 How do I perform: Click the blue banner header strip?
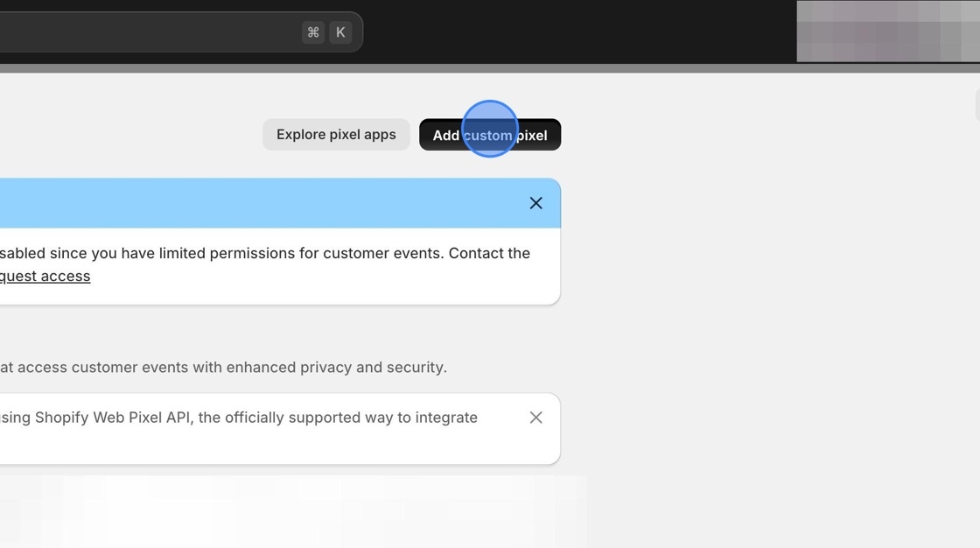pos(262,202)
